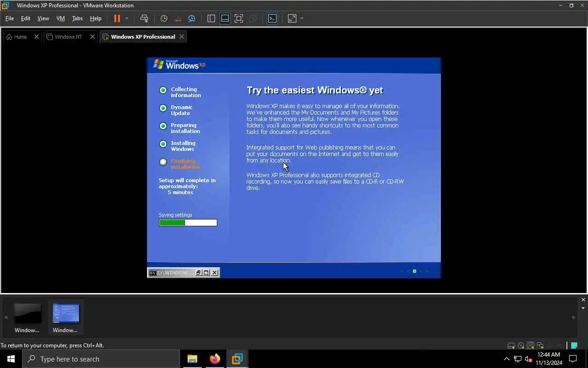Click the hard disk device status icon
The height and width of the screenshot is (368, 588).
click(511, 345)
